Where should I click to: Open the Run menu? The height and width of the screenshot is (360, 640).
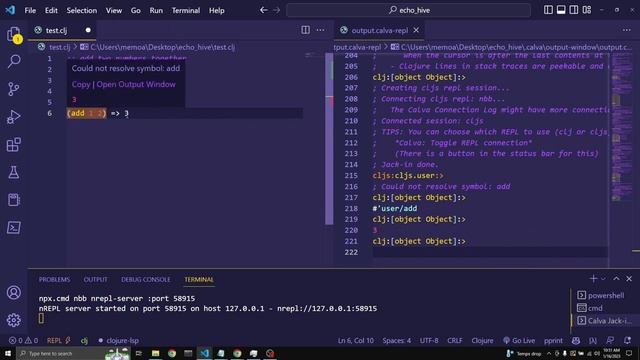tap(156, 10)
